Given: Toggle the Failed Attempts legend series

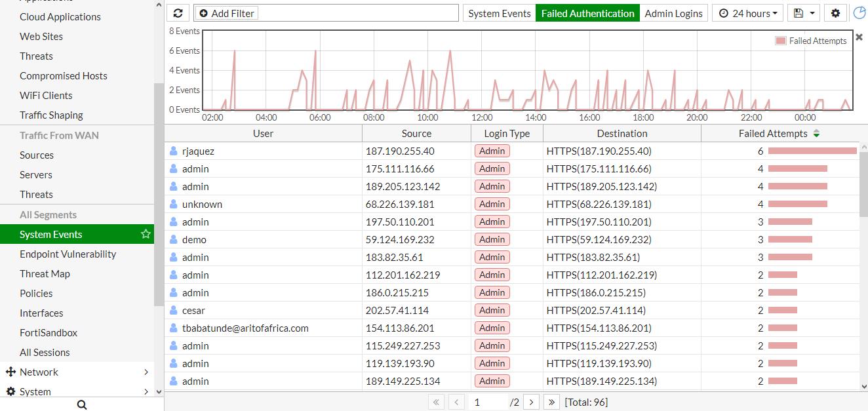Looking at the screenshot, I should pos(811,41).
